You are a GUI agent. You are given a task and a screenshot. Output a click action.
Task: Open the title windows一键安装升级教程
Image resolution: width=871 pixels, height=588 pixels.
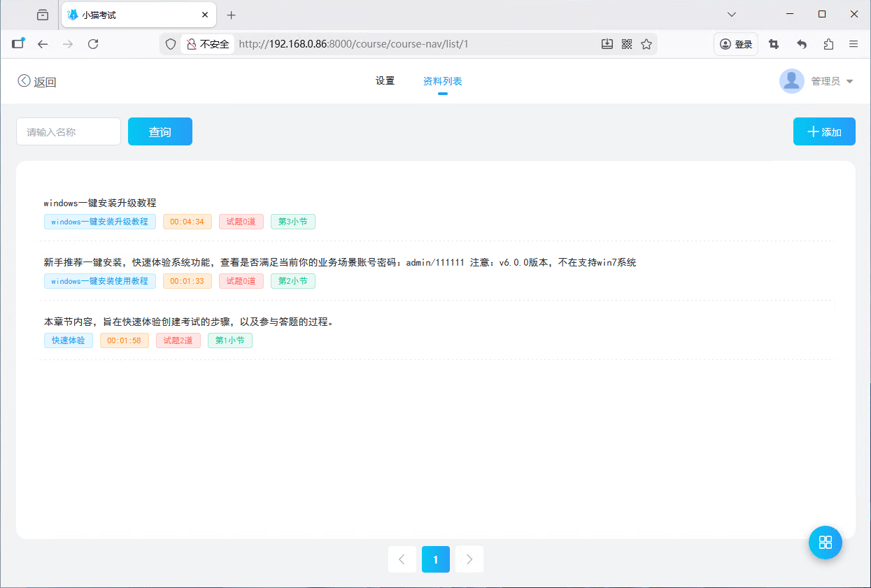point(100,203)
